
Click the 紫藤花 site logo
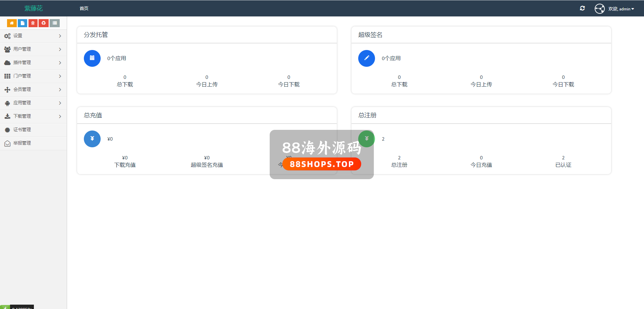34,8
